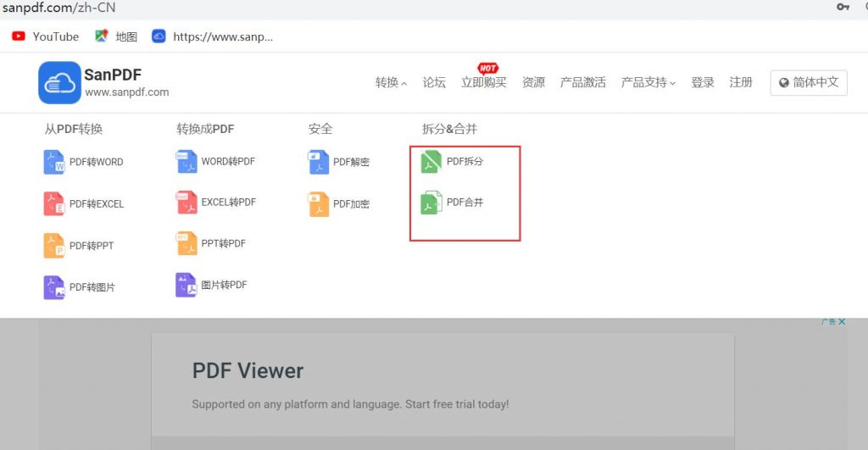
Task: Click the SanPDF cloud logo icon
Action: (60, 82)
